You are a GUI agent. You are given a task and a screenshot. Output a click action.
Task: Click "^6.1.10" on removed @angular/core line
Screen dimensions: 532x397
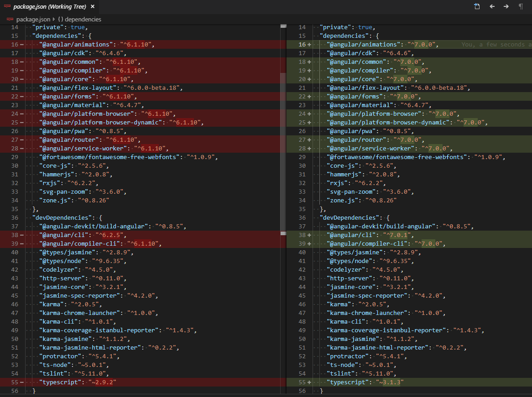[115, 79]
